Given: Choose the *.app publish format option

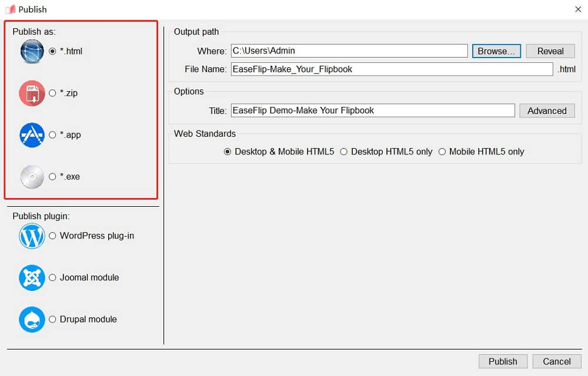Looking at the screenshot, I should click(53, 135).
